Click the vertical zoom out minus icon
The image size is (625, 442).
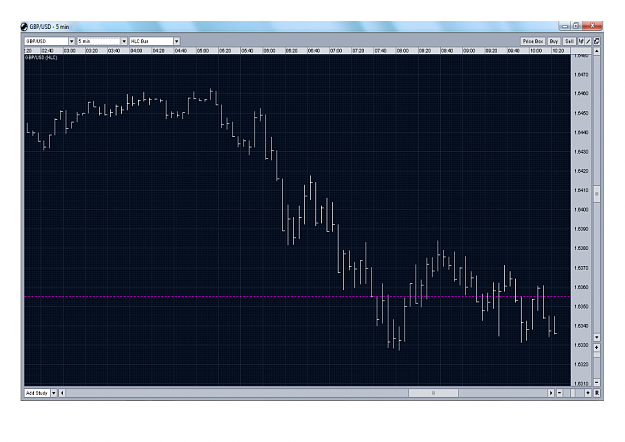597,382
